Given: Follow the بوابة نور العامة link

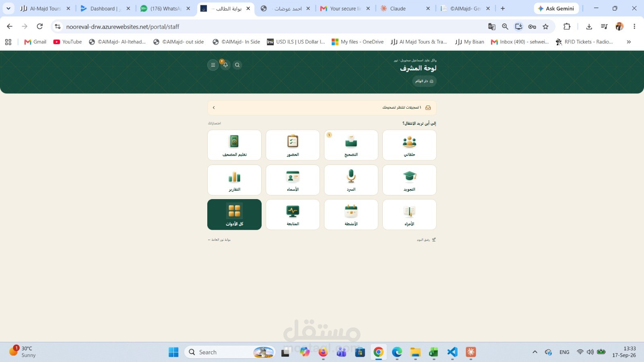Looking at the screenshot, I should pyautogui.click(x=219, y=240).
